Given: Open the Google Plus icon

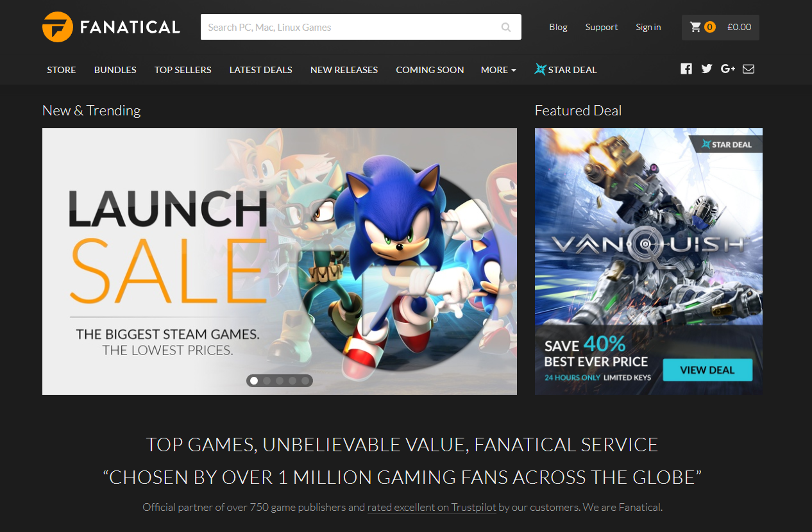Looking at the screenshot, I should [728, 69].
